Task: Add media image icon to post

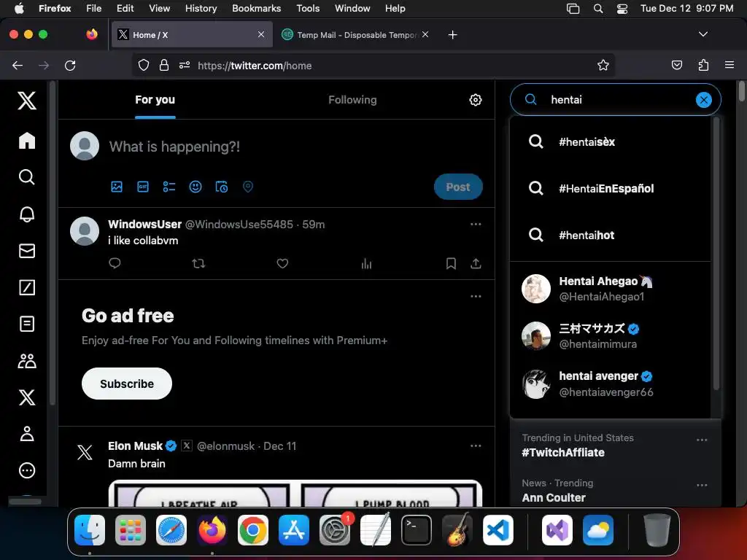Action: coord(117,187)
